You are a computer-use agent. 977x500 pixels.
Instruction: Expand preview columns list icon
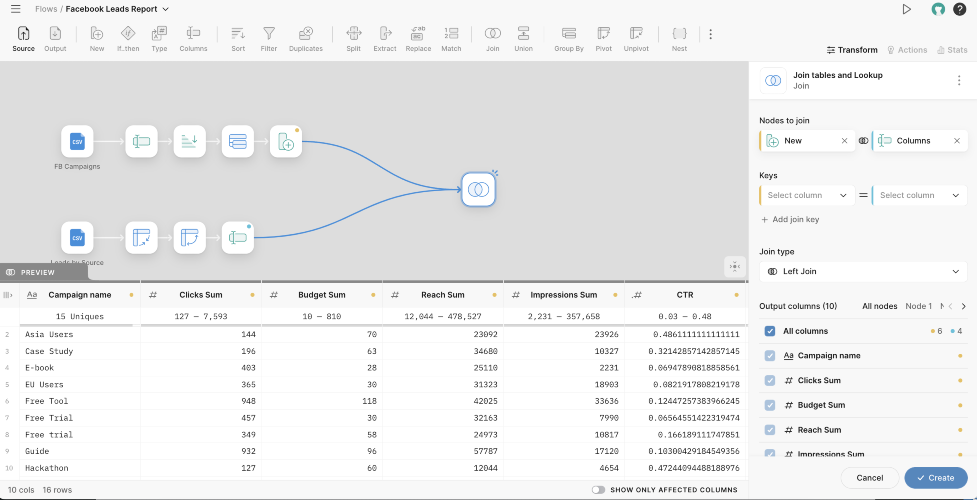tap(9, 295)
